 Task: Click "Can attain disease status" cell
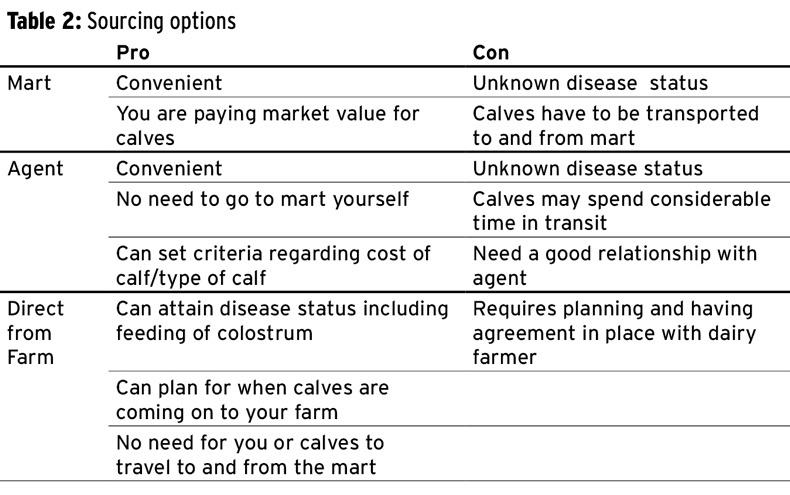pos(282,320)
